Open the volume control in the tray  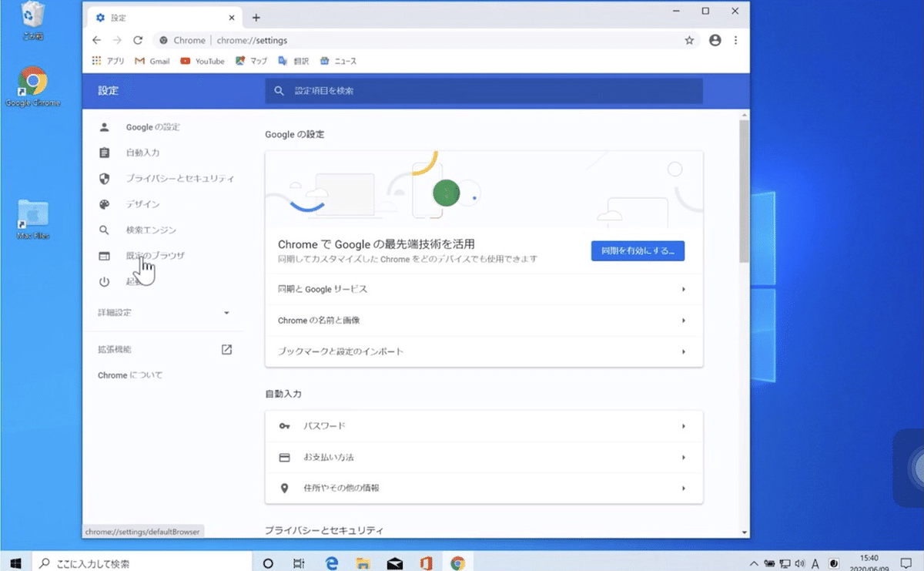(x=800, y=563)
